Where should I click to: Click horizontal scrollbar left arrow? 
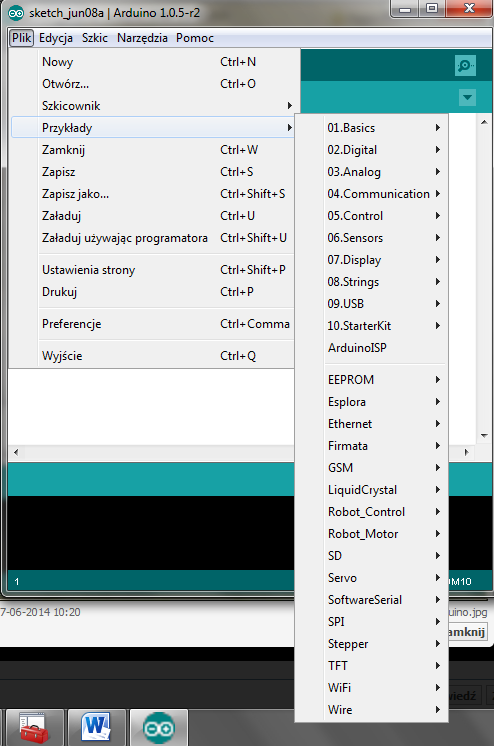point(16,452)
